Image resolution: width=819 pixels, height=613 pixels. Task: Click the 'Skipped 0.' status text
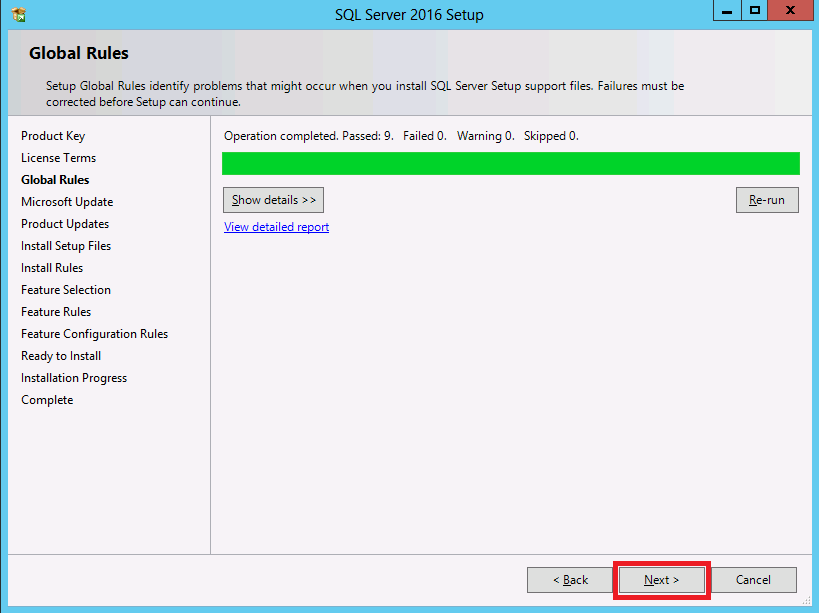551,136
